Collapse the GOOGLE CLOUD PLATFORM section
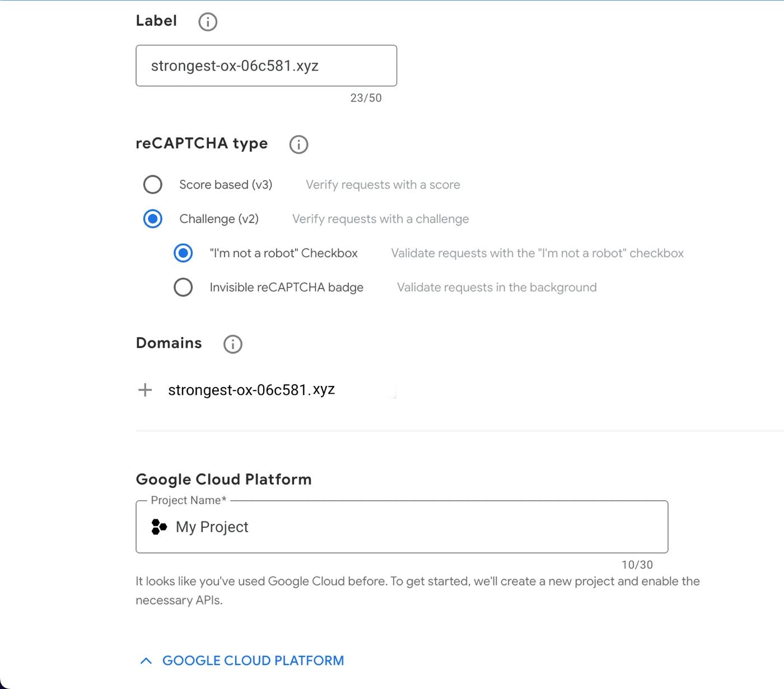The height and width of the screenshot is (689, 784). point(242,660)
